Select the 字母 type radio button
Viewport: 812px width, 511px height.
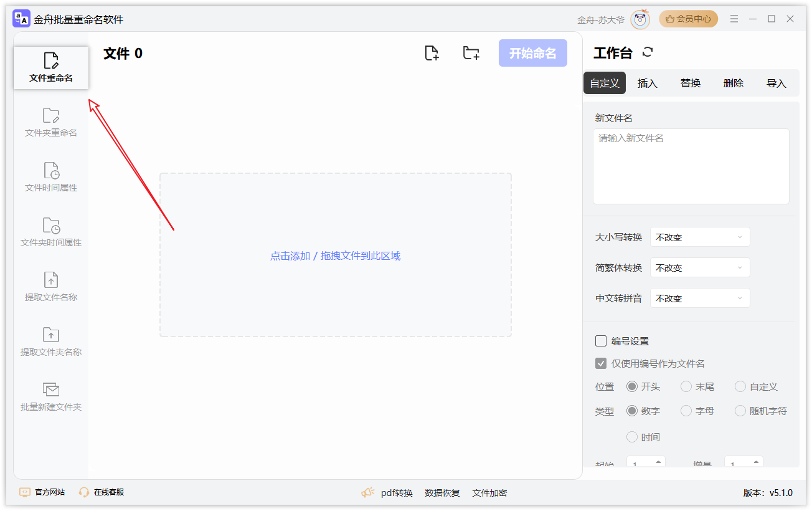pos(686,411)
